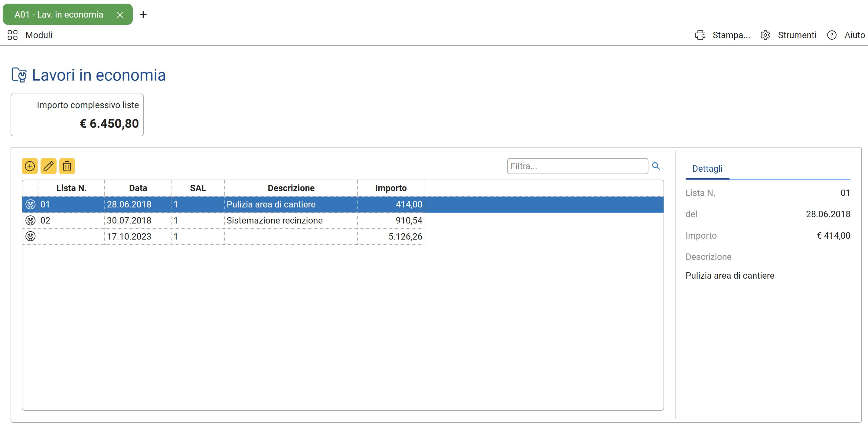Click into the Filtra input field
This screenshot has height=424, width=868.
(x=577, y=166)
